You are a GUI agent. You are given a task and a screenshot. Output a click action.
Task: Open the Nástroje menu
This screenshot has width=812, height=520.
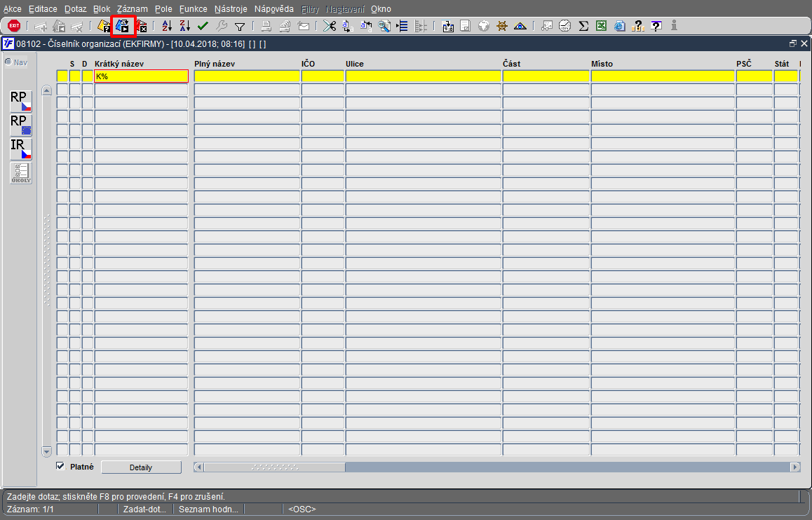coord(231,9)
